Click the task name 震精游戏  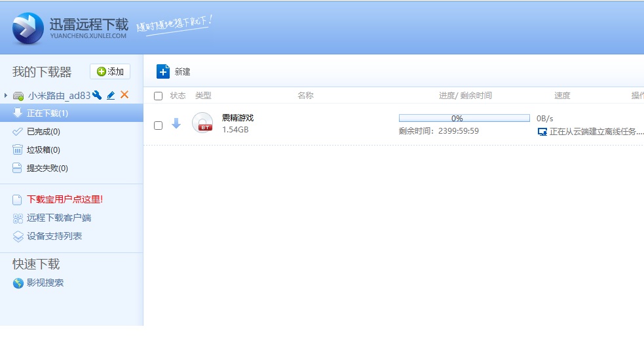click(238, 117)
